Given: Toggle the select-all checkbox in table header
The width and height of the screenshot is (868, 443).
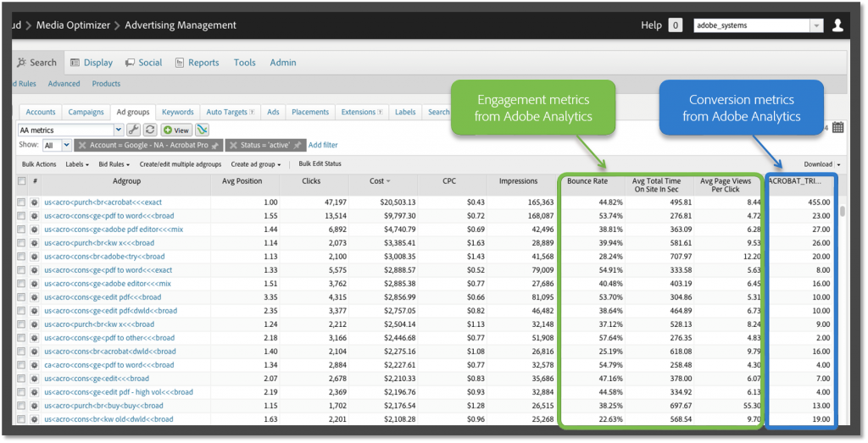Looking at the screenshot, I should coord(21,181).
